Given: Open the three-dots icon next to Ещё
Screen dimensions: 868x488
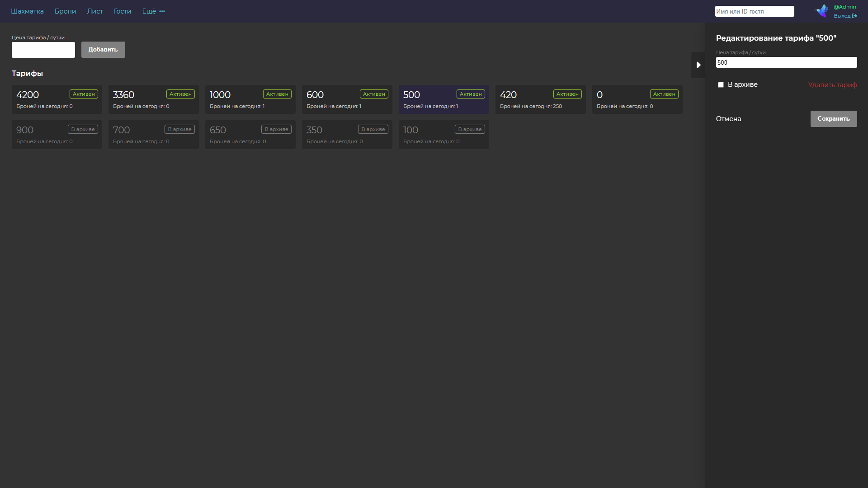Looking at the screenshot, I should 162,11.
